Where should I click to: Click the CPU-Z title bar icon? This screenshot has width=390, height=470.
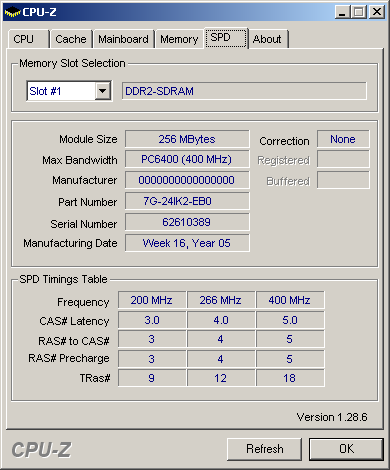pos(12,12)
